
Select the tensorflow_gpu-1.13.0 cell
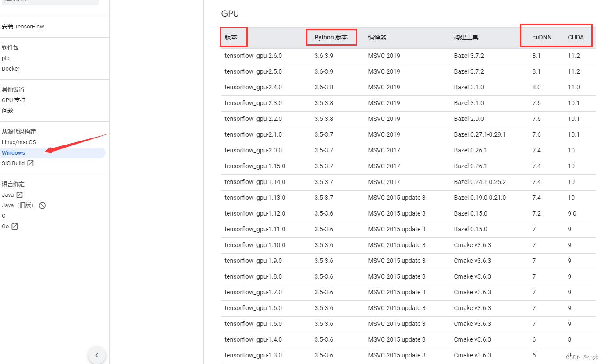(x=255, y=198)
